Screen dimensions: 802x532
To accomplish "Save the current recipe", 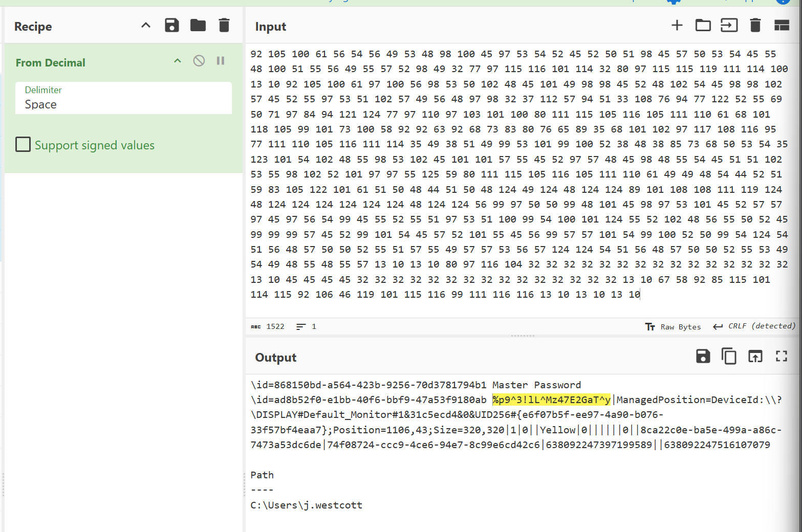I will (172, 25).
